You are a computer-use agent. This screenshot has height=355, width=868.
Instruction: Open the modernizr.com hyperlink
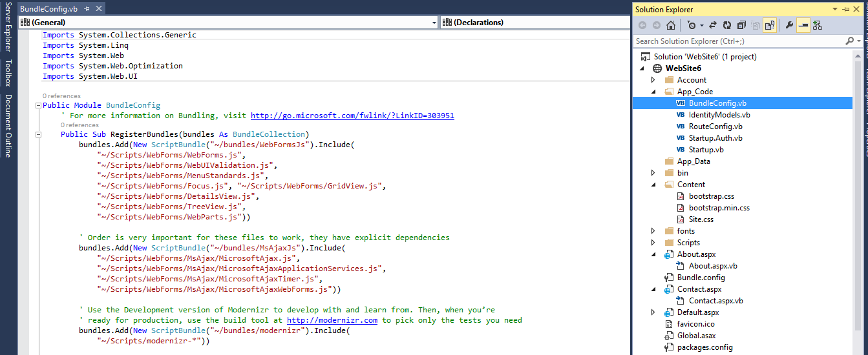click(x=332, y=320)
